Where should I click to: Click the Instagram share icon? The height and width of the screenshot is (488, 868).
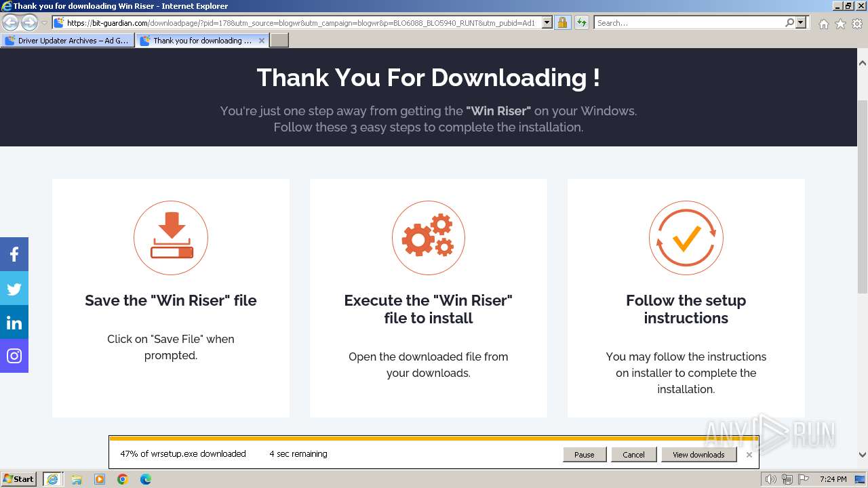click(x=14, y=356)
